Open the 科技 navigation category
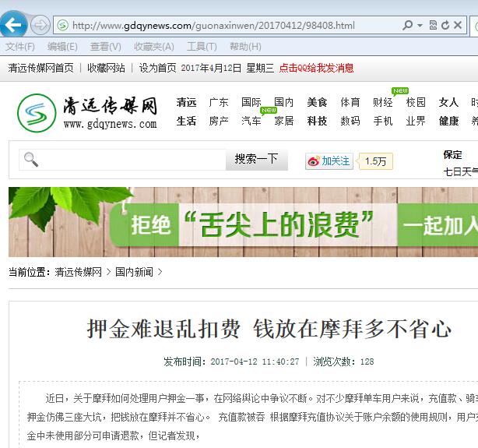478x448 pixels. (317, 122)
